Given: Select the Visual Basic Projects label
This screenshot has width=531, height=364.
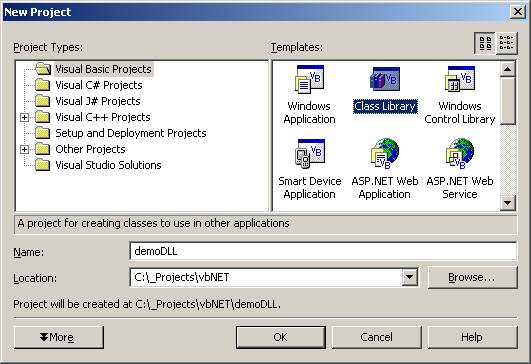Looking at the screenshot, I should (103, 69).
